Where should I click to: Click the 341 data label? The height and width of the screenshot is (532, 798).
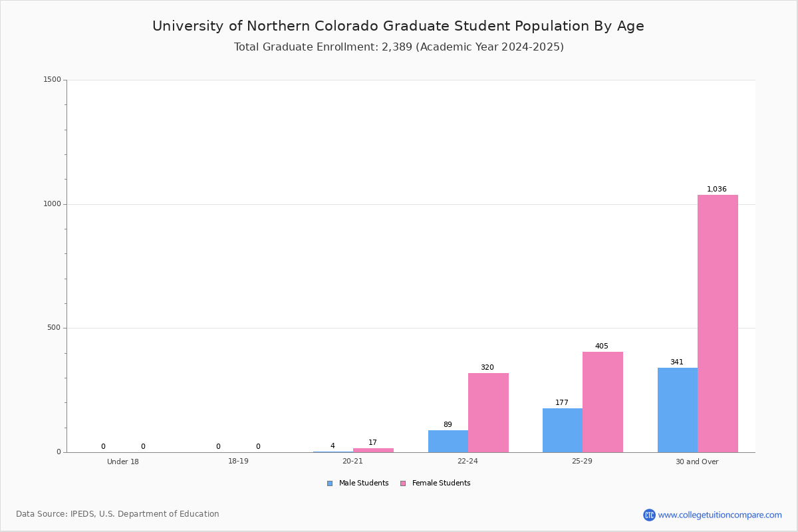[x=677, y=362]
